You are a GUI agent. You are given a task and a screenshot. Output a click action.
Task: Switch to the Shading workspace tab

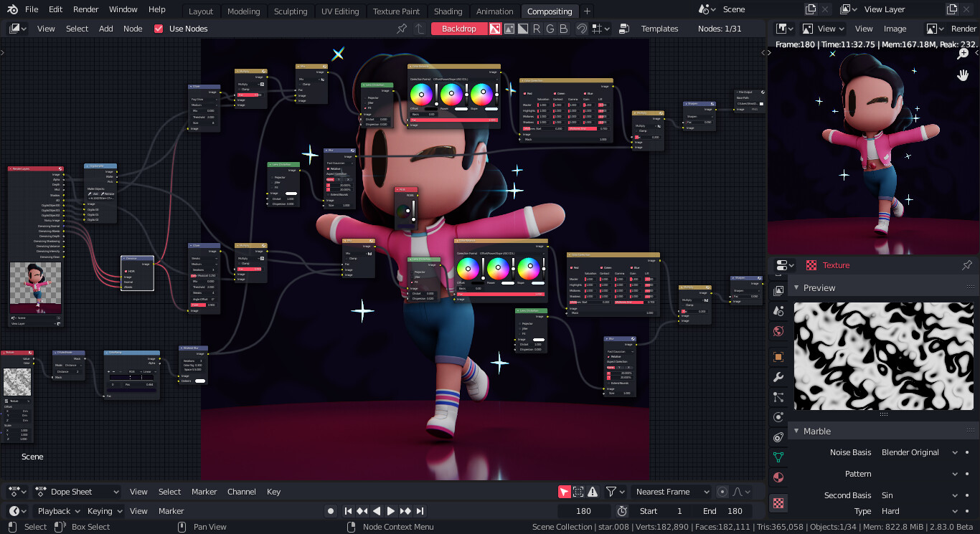click(x=448, y=11)
